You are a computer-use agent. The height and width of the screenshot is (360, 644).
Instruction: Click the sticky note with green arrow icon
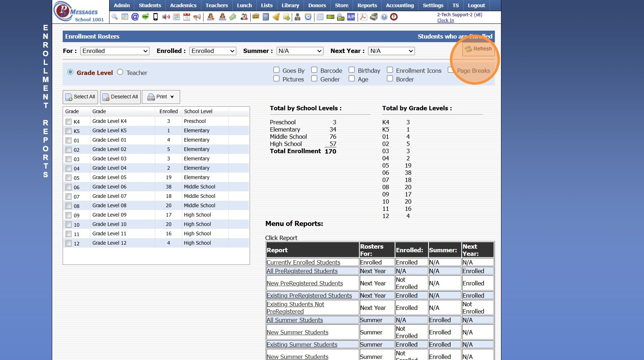click(287, 17)
